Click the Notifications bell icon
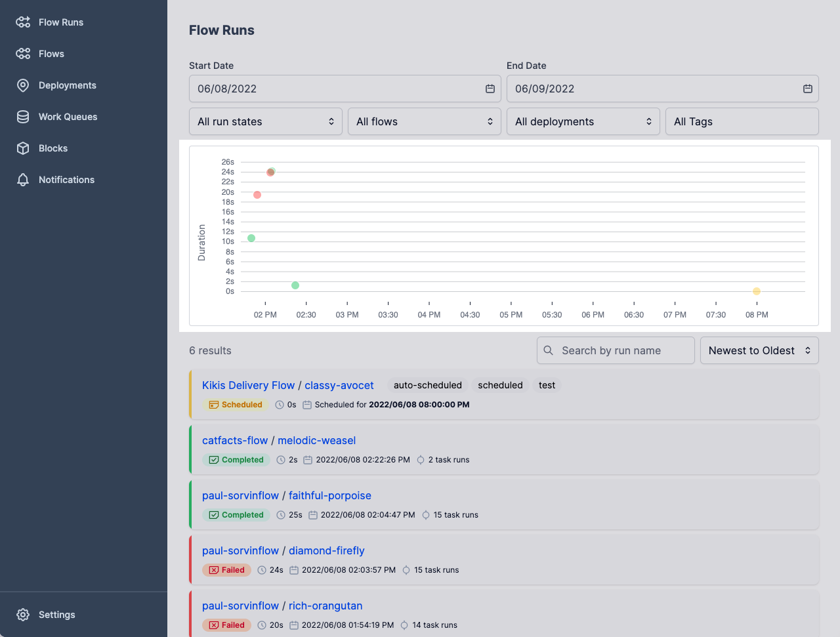840x637 pixels. 23,180
